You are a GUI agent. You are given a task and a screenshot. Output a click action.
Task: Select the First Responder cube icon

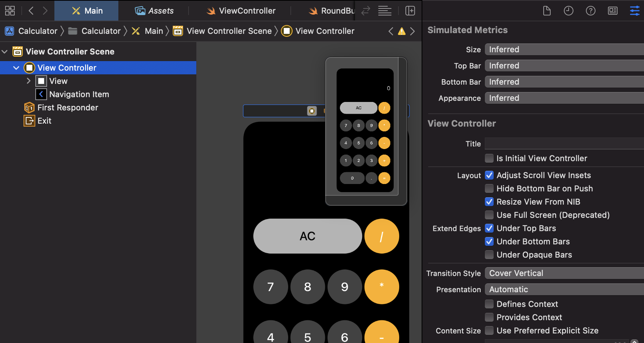pyautogui.click(x=29, y=107)
